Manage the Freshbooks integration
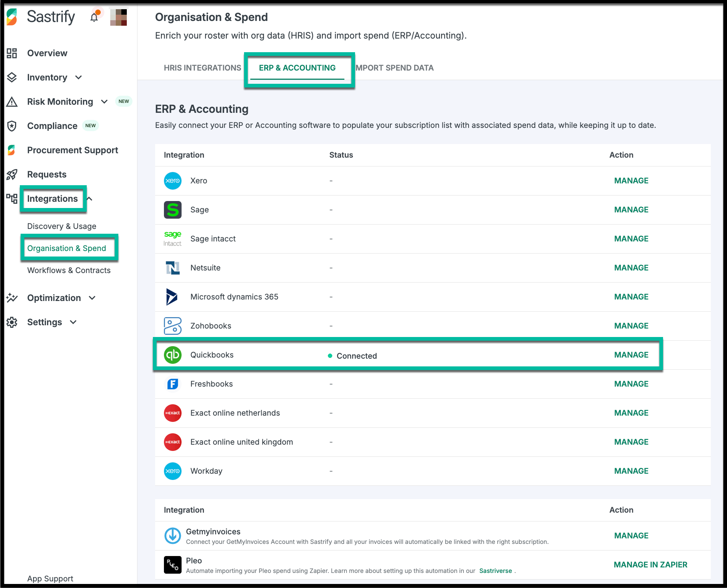The width and height of the screenshot is (727, 588). click(631, 384)
